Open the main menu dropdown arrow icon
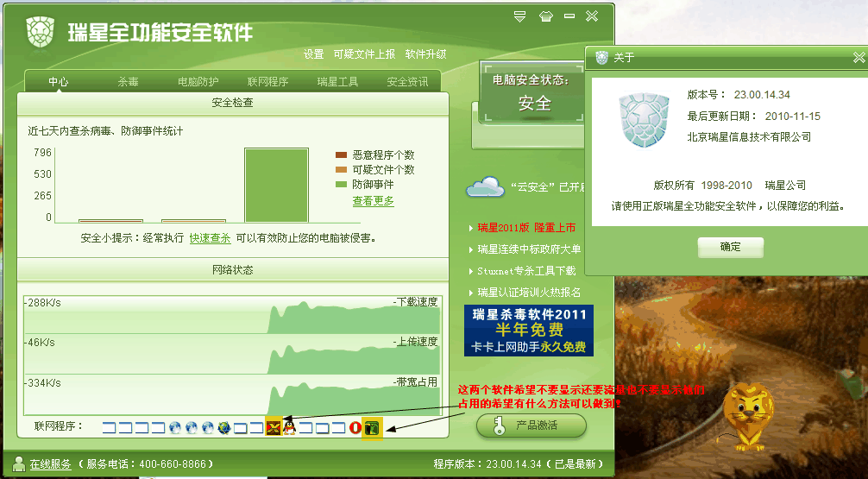Screen dimensions: 868x479 (519, 16)
